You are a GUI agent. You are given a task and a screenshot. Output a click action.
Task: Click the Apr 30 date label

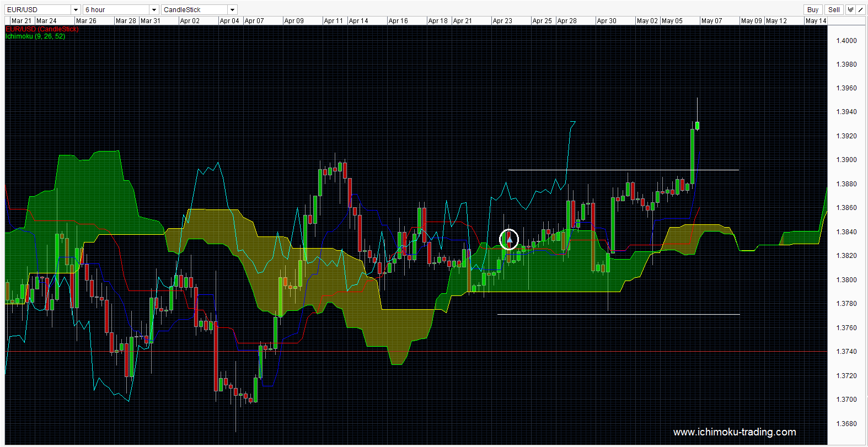[x=607, y=20]
